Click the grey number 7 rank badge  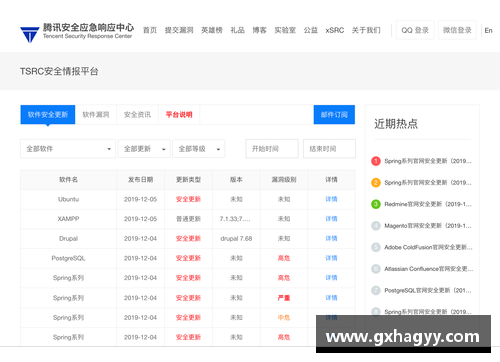376,290
